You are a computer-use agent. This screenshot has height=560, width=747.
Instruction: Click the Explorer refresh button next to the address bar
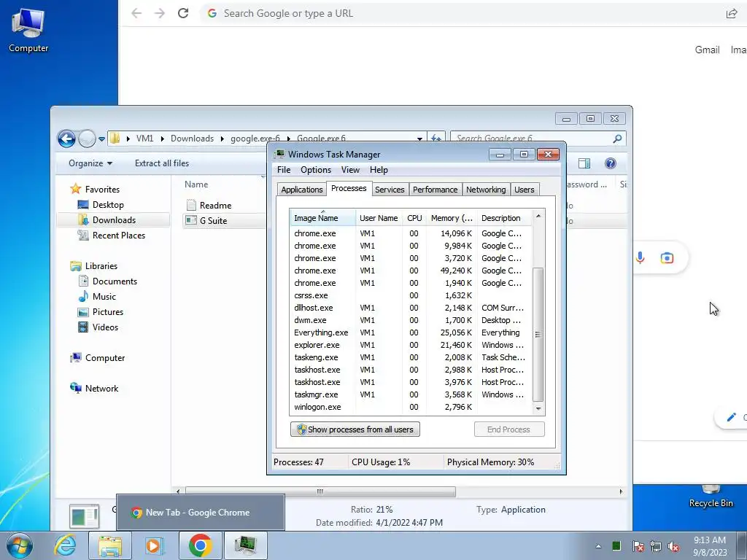click(436, 138)
